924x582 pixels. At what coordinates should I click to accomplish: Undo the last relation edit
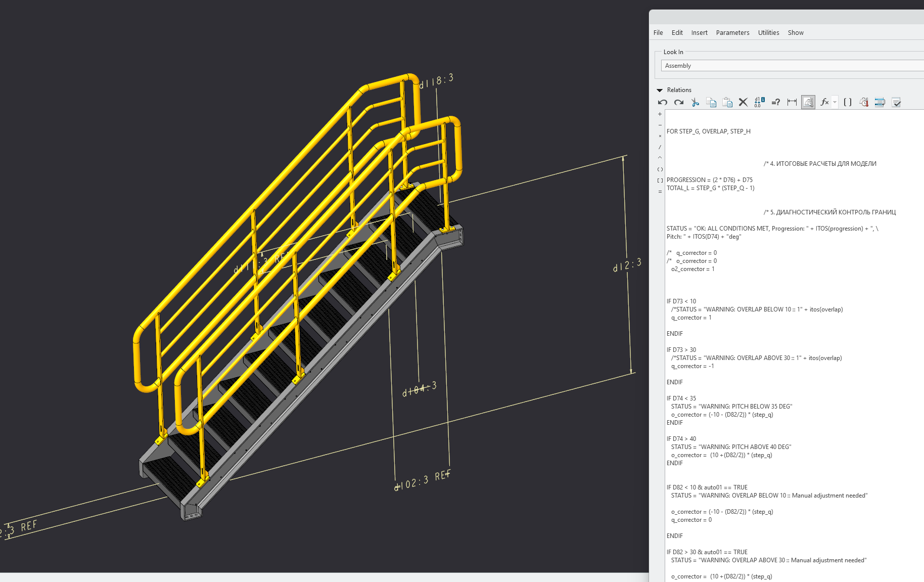coord(663,102)
